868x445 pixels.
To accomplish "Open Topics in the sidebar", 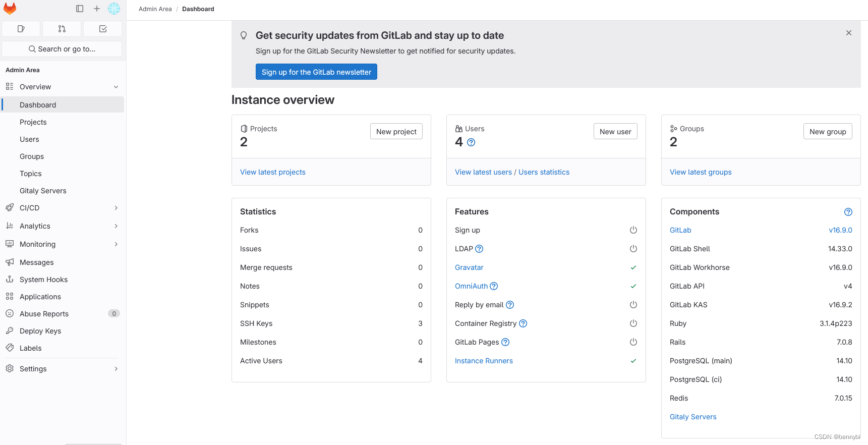I will point(63,174).
